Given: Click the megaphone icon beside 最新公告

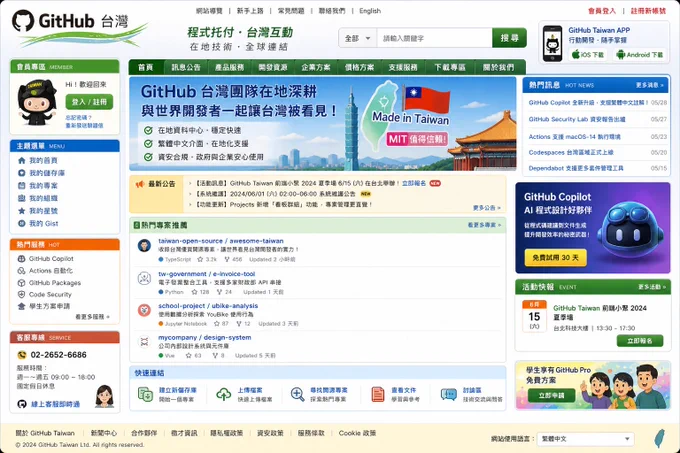Looking at the screenshot, I should tap(140, 184).
